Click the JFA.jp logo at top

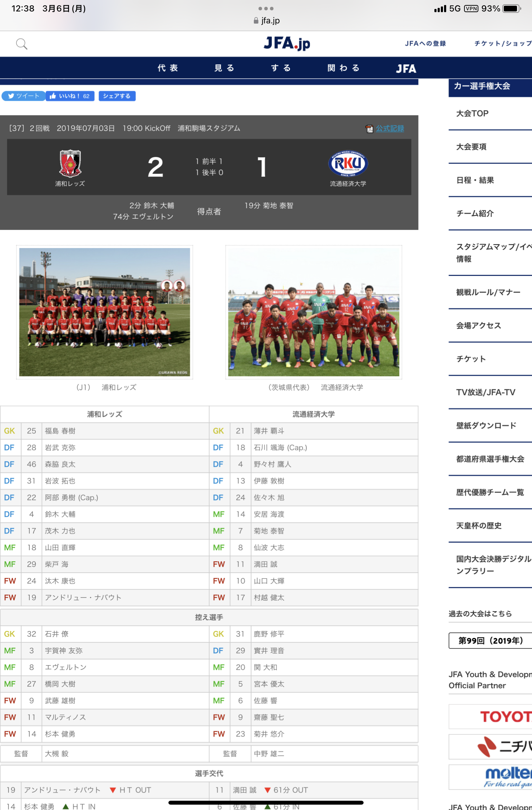(287, 44)
